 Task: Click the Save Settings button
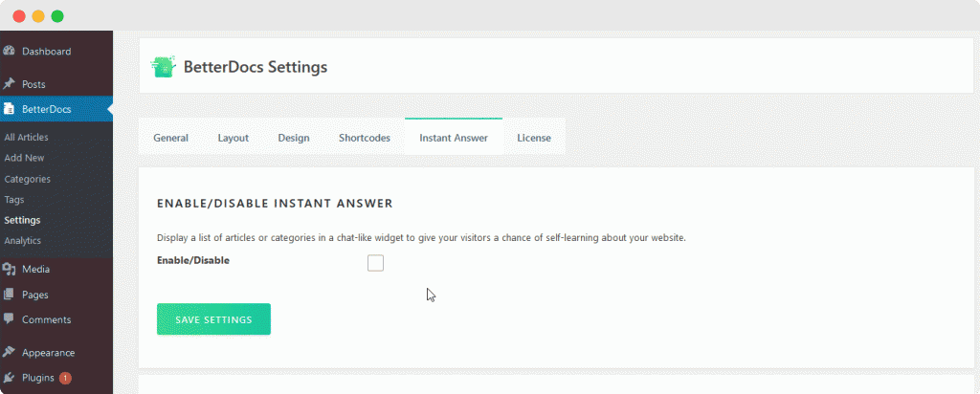pyautogui.click(x=213, y=319)
